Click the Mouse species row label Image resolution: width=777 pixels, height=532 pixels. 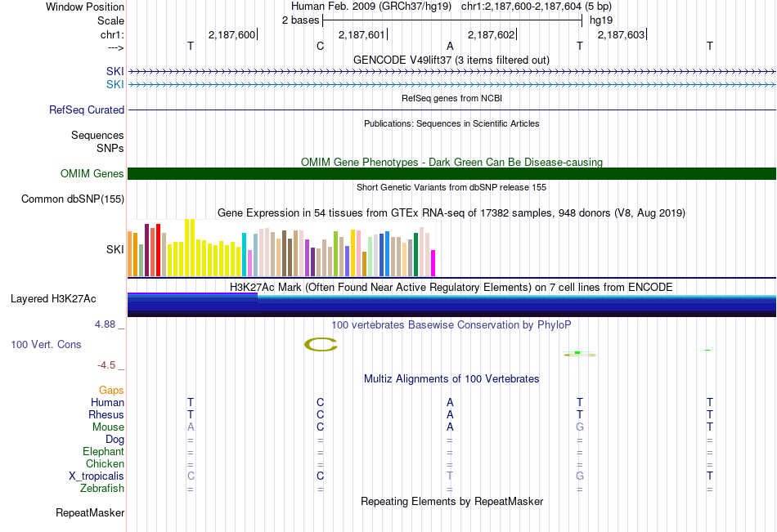coord(108,427)
